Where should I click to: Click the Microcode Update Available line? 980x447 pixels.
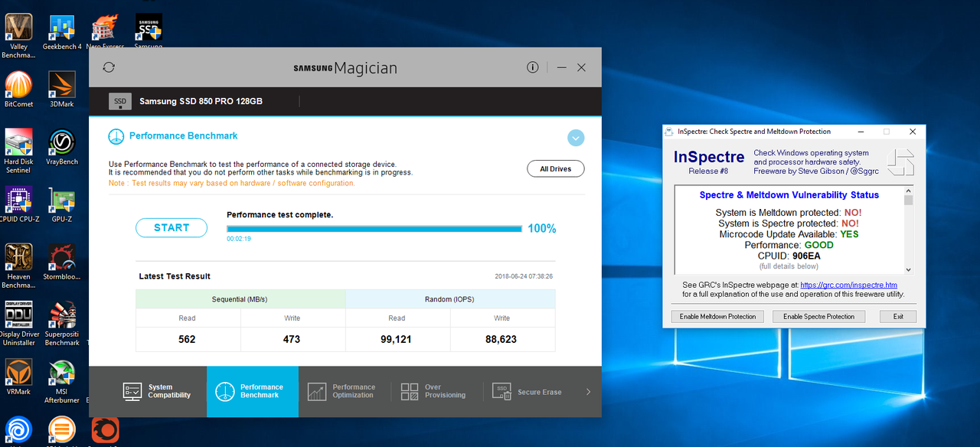[x=789, y=234]
